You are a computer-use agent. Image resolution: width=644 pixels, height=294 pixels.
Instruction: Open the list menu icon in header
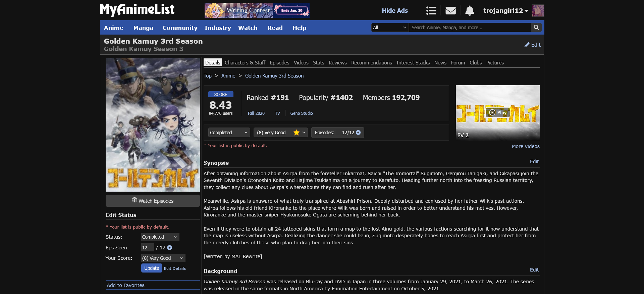click(x=431, y=11)
